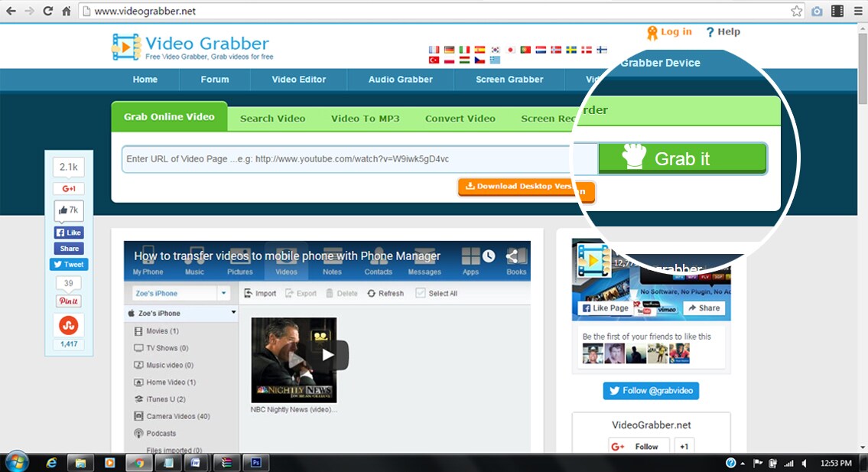Click the Windows Start button
868x472 pixels.
click(17, 461)
